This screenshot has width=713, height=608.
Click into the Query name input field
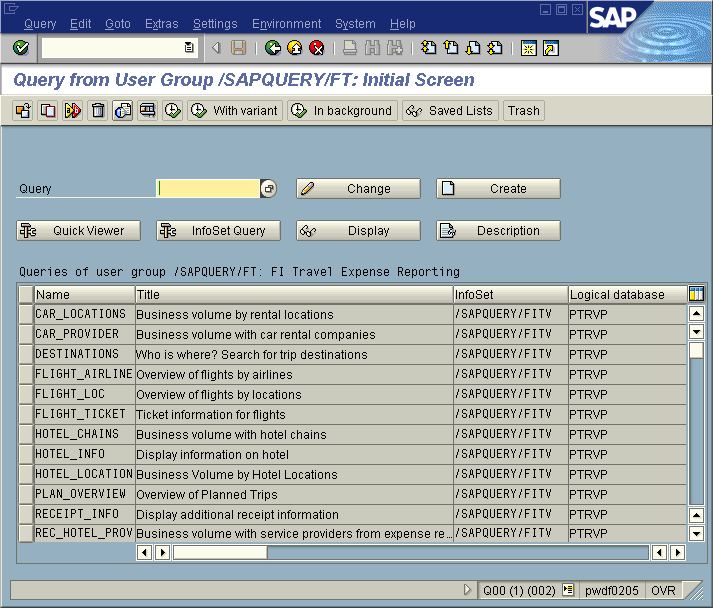[208, 189]
